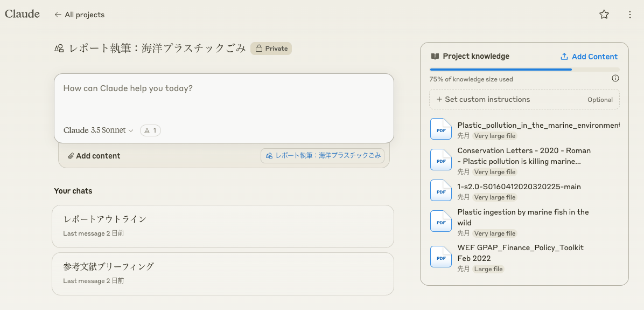Star this project as favorite

(604, 15)
